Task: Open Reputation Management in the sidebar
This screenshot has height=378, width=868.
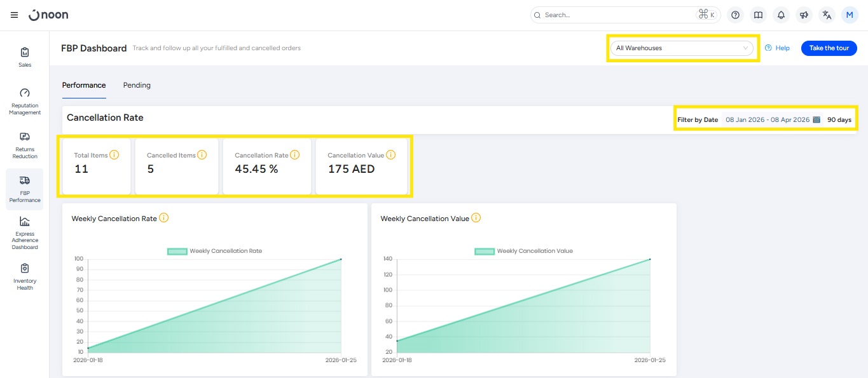Action: coord(25,101)
